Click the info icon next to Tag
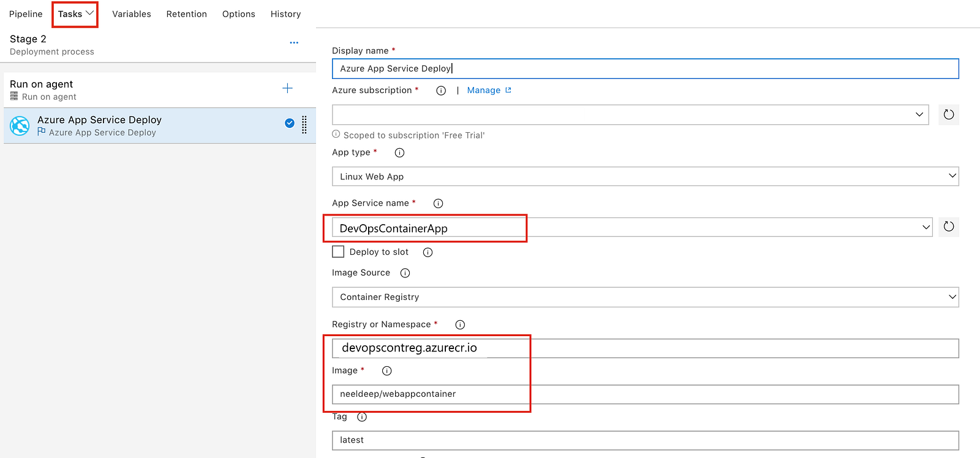Image resolution: width=980 pixels, height=458 pixels. pos(362,417)
